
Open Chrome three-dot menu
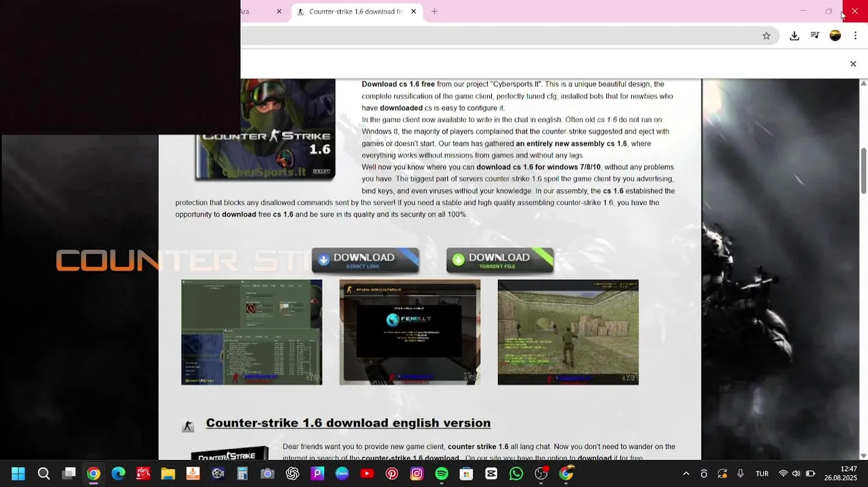click(855, 36)
